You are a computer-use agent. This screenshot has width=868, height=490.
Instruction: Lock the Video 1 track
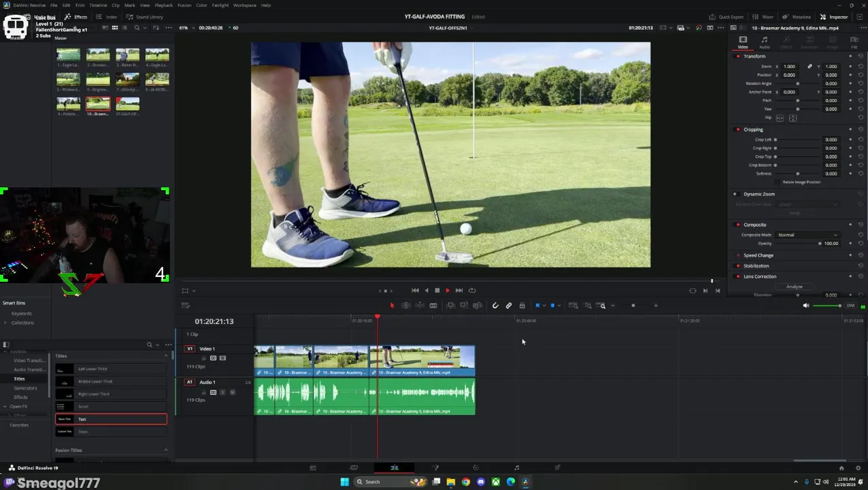click(x=203, y=358)
